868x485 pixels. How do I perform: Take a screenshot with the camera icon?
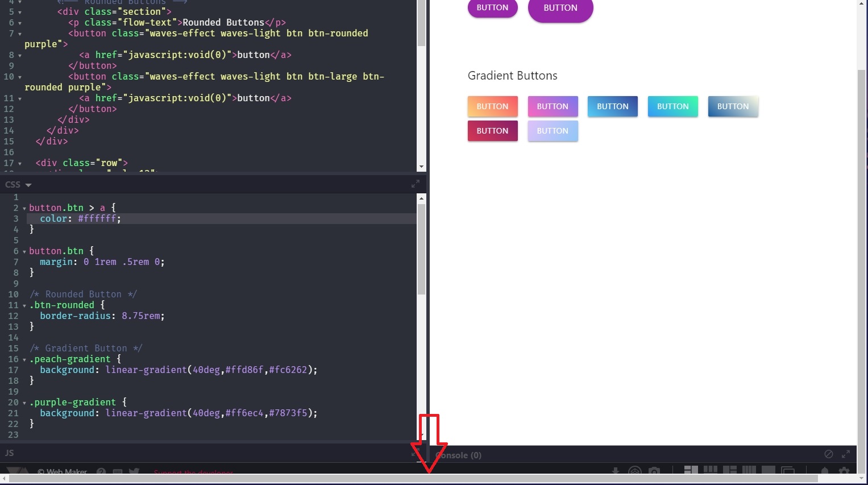(x=654, y=471)
